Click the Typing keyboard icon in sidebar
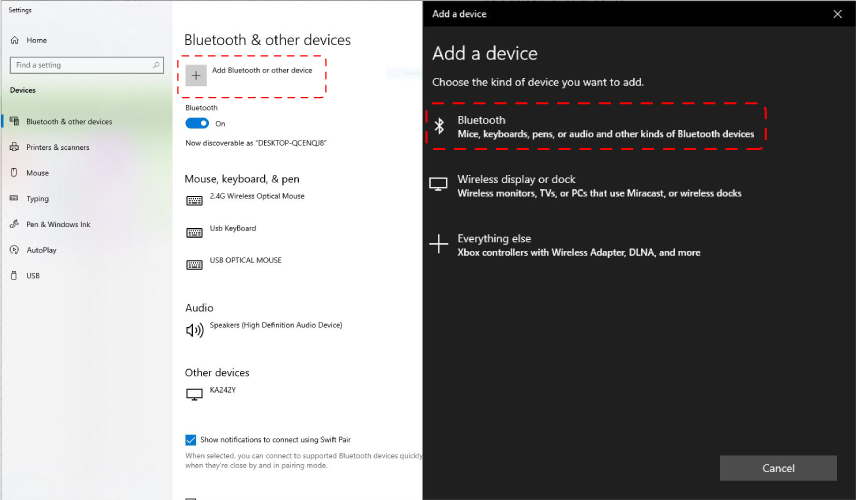The image size is (856, 500). point(15,198)
